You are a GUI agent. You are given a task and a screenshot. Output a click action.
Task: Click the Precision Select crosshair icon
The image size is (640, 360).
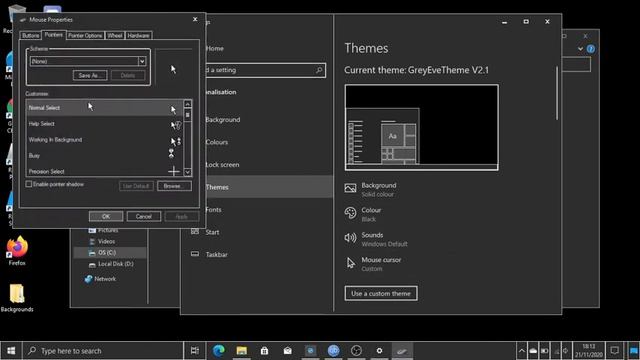174,171
